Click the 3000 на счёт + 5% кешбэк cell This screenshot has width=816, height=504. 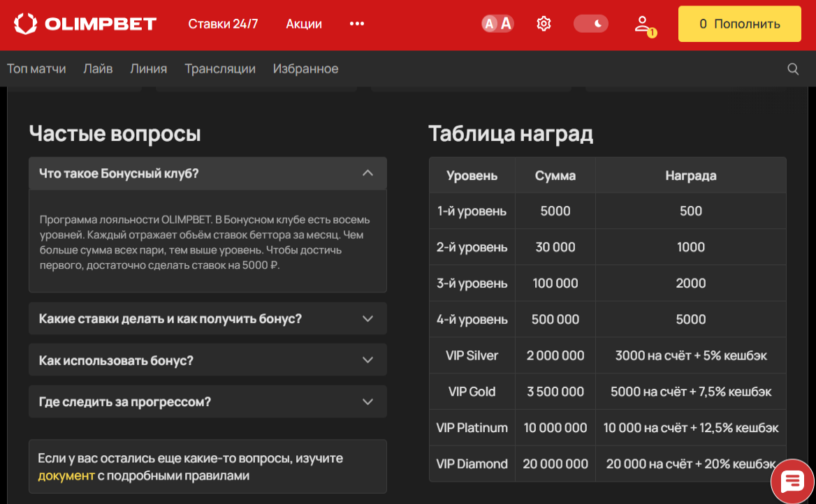coord(690,355)
